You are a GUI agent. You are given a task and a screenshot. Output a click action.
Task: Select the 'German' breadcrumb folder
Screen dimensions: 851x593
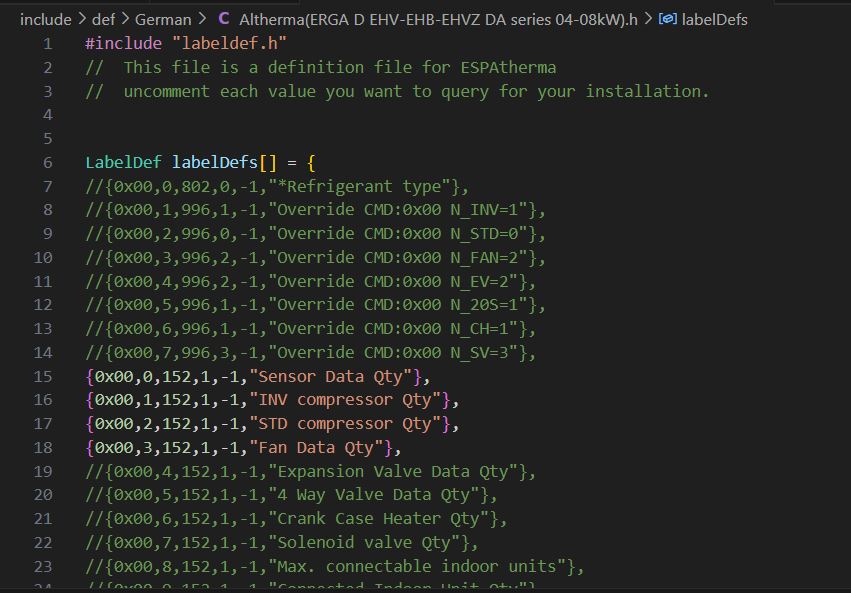click(163, 19)
